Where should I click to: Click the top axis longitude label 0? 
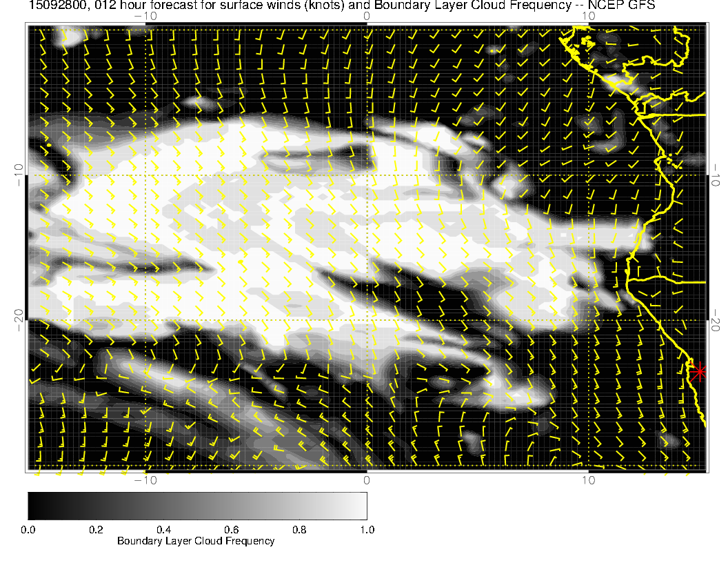point(367,16)
